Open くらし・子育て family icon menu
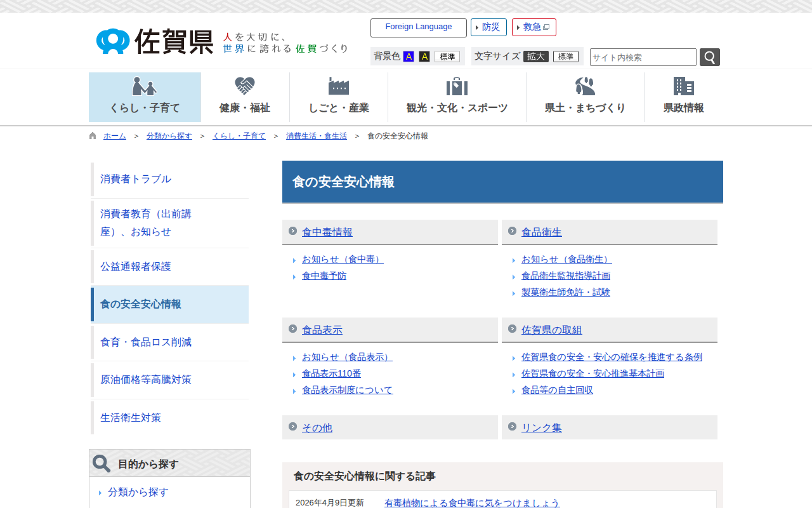Screen dimensions: 812x508 pos(145,97)
